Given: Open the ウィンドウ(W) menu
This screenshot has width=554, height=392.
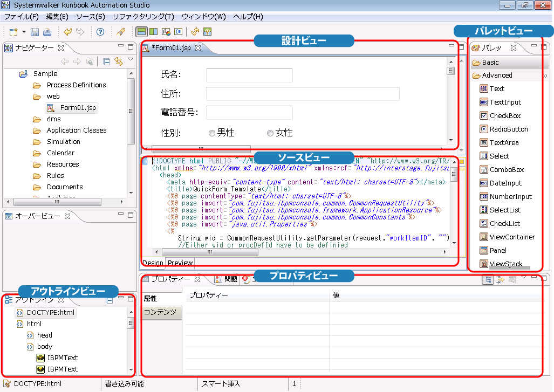Looking at the screenshot, I should tap(203, 17).
